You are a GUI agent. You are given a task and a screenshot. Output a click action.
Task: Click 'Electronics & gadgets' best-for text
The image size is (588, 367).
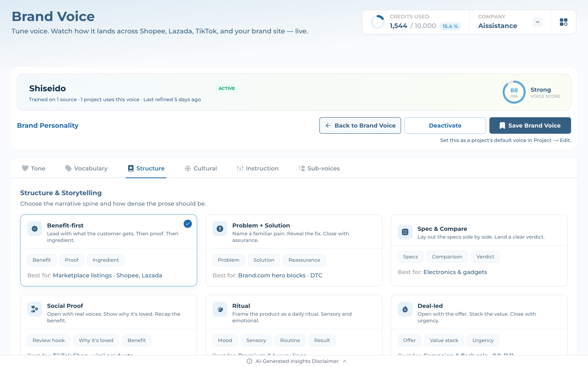(455, 272)
